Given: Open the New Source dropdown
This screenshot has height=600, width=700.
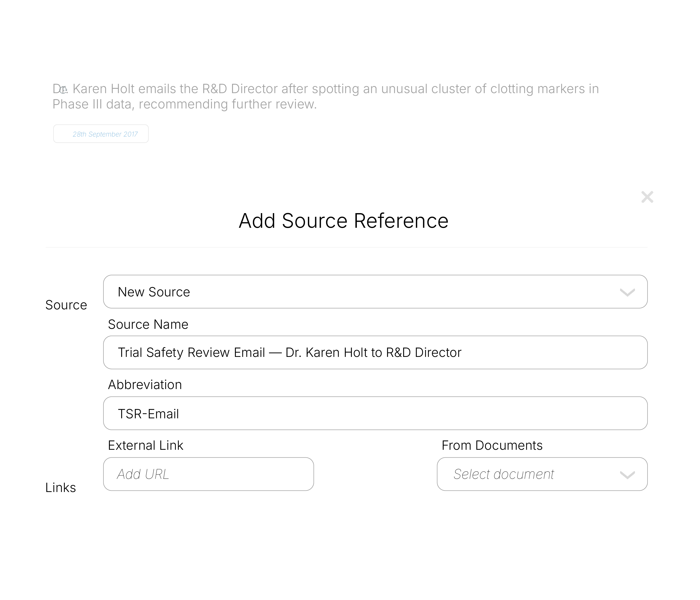Looking at the screenshot, I should [x=375, y=292].
